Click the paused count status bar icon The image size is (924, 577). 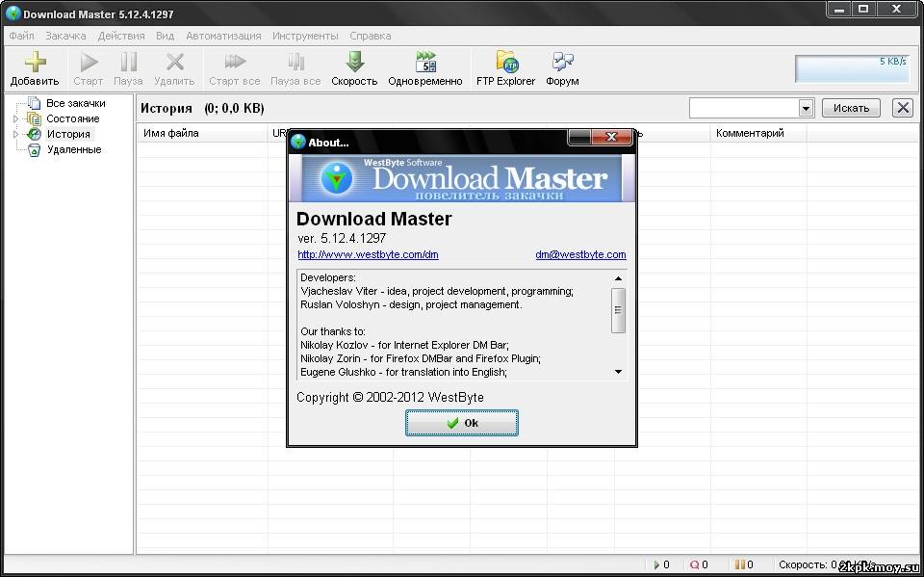tap(739, 565)
